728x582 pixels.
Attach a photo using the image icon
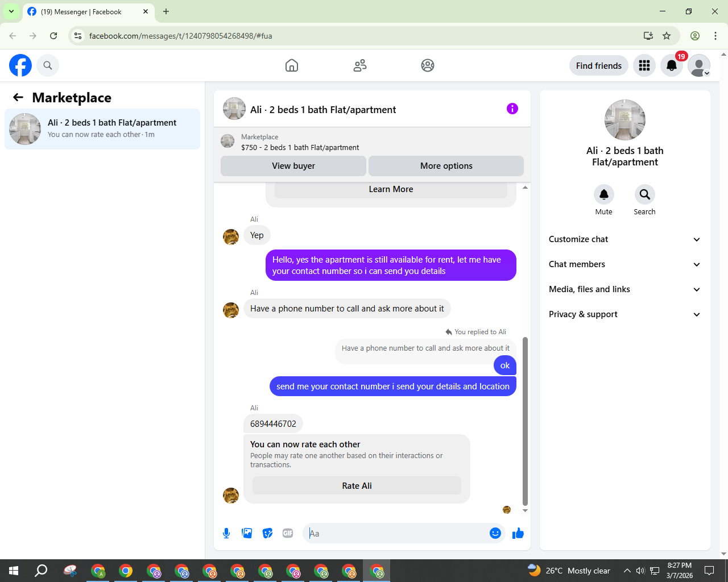247,533
